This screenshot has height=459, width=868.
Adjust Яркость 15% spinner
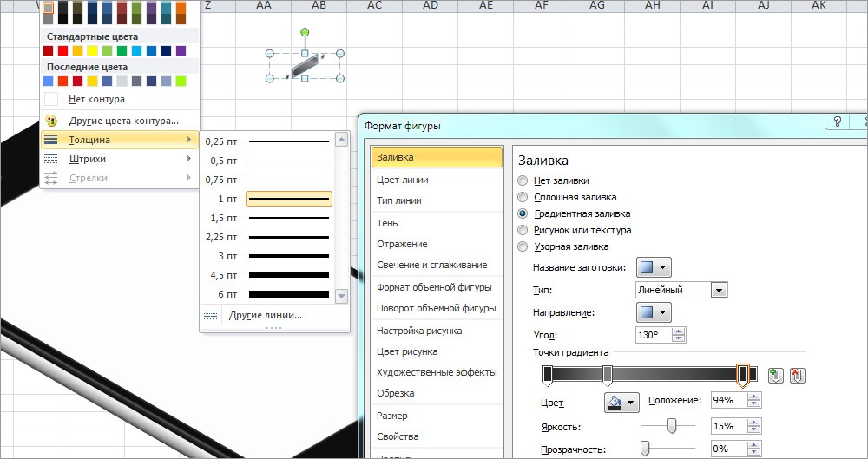(753, 426)
